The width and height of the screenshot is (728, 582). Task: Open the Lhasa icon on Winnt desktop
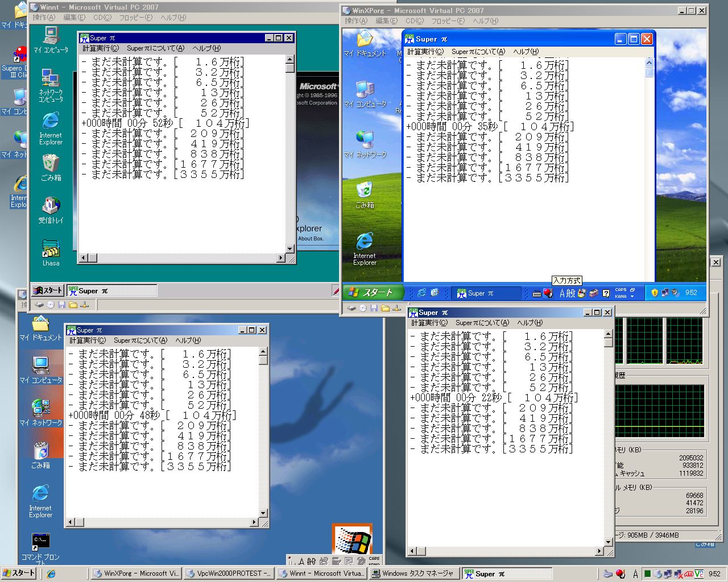coord(51,250)
